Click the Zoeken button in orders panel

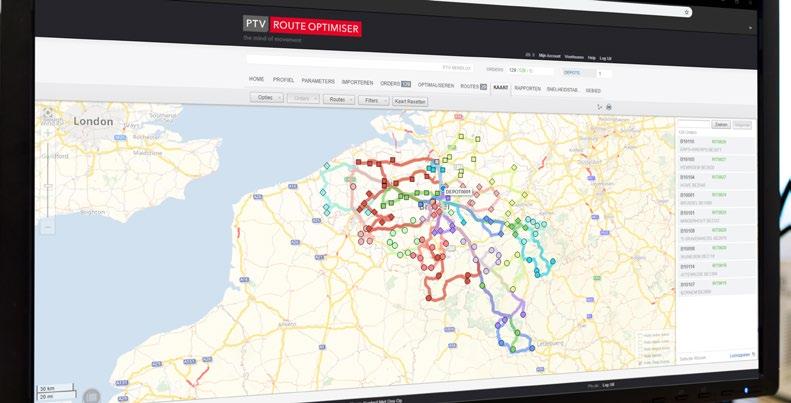pyautogui.click(x=721, y=125)
